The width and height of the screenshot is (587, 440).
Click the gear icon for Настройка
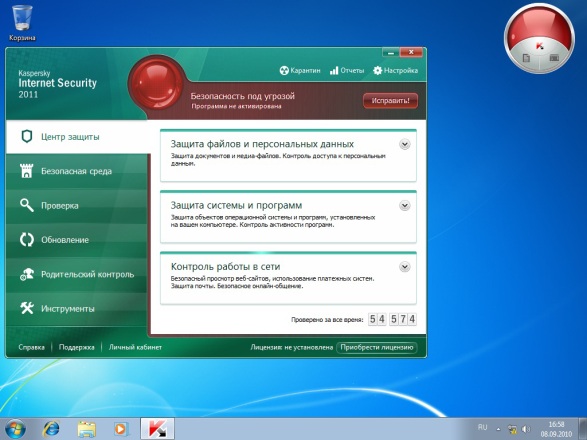[377, 70]
